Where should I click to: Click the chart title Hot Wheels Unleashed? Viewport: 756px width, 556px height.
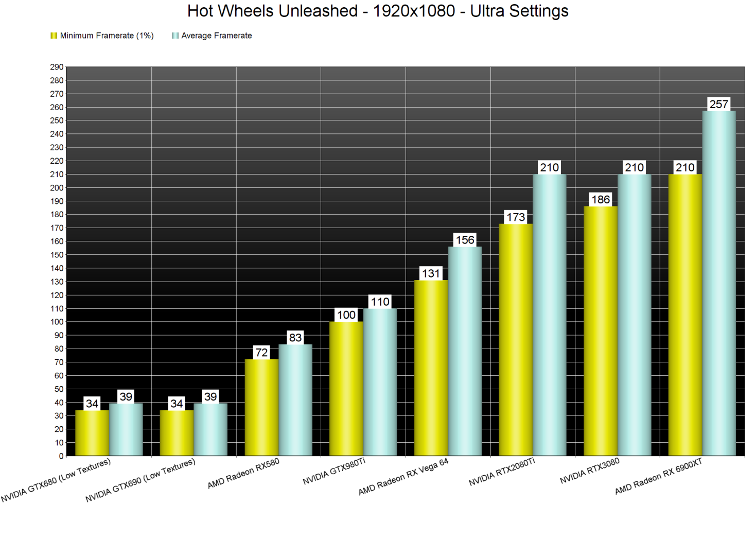(x=377, y=10)
